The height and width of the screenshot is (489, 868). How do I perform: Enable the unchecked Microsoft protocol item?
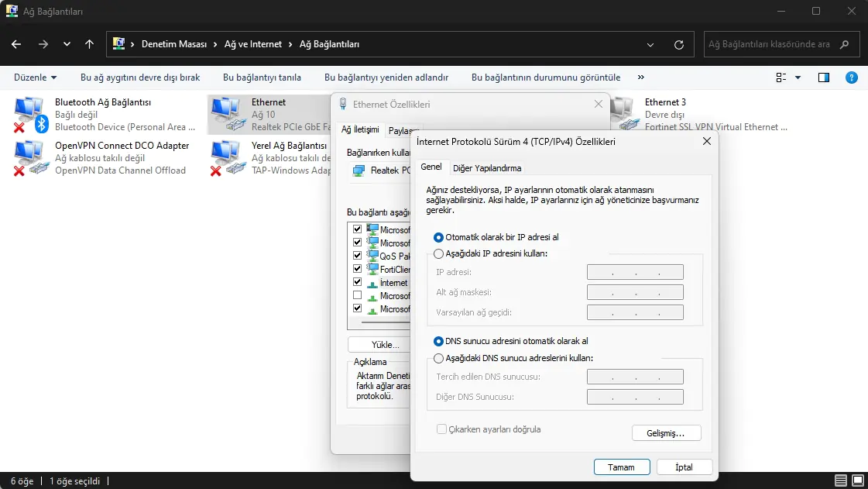(x=357, y=295)
